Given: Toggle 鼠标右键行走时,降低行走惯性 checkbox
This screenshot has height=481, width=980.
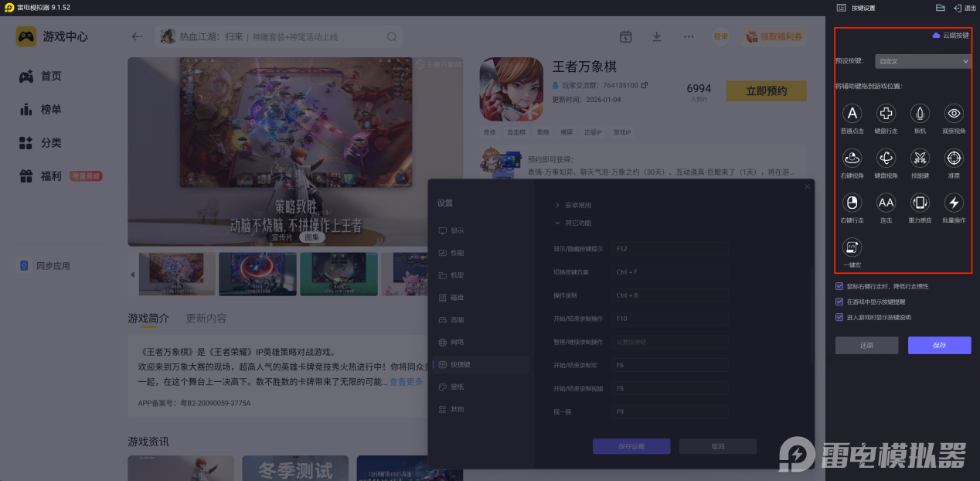Looking at the screenshot, I should coord(839,286).
